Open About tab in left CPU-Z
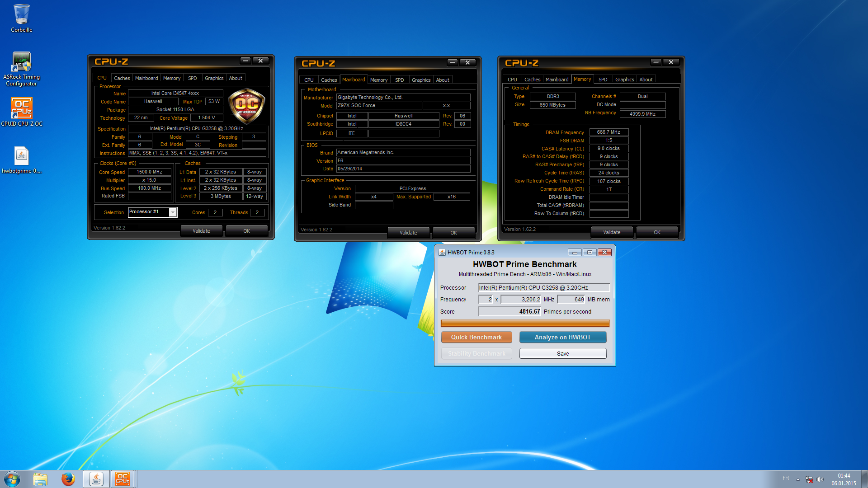The height and width of the screenshot is (488, 868). (x=236, y=78)
